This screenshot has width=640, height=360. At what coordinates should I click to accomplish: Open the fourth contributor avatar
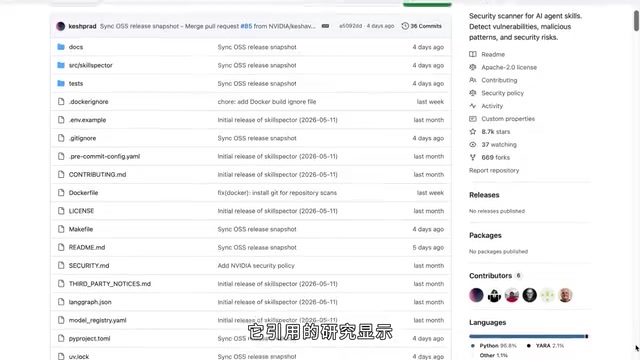pyautogui.click(x=529, y=295)
